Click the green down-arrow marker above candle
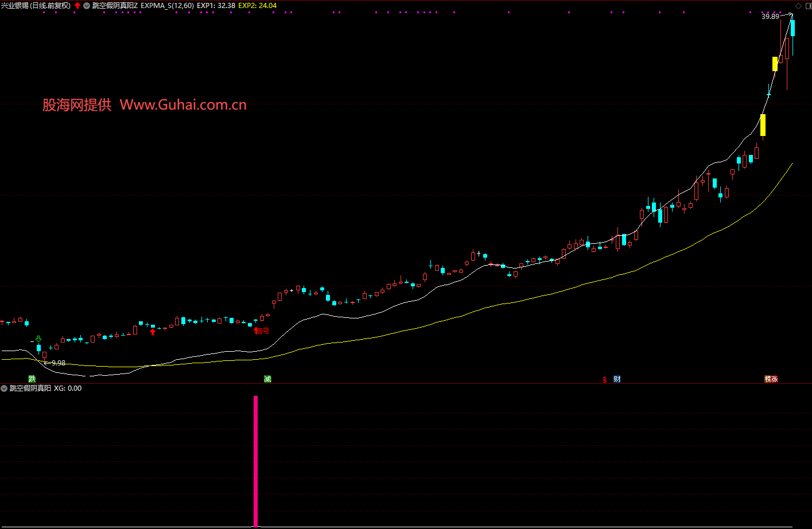Image resolution: width=812 pixels, height=529 pixels. (38, 339)
